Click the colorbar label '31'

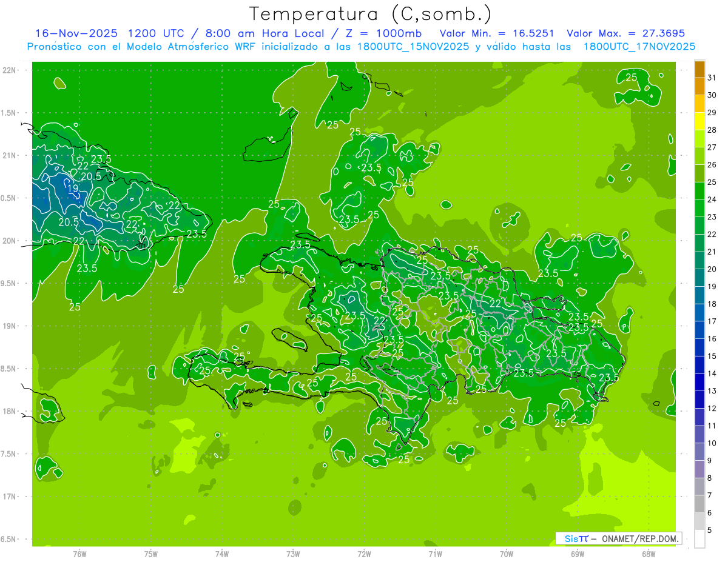click(x=712, y=78)
